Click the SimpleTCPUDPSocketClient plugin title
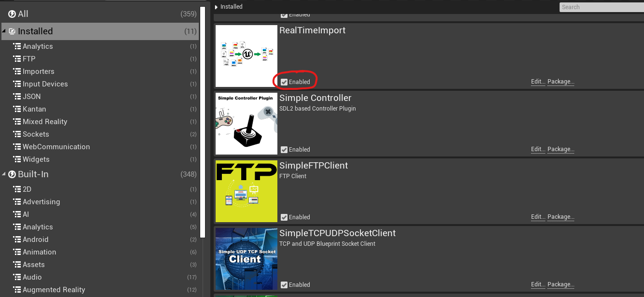Screen dimensions: 644x297 click(x=338, y=233)
